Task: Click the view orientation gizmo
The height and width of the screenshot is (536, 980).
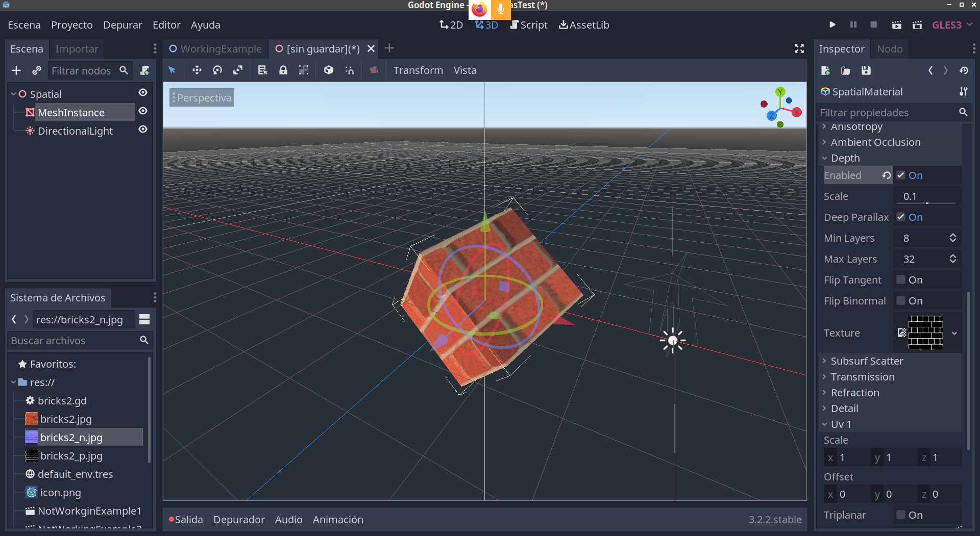Action: (780, 108)
